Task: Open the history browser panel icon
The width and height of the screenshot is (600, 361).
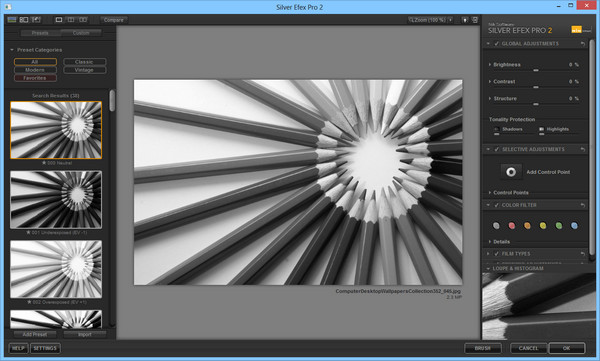Action: [36, 20]
